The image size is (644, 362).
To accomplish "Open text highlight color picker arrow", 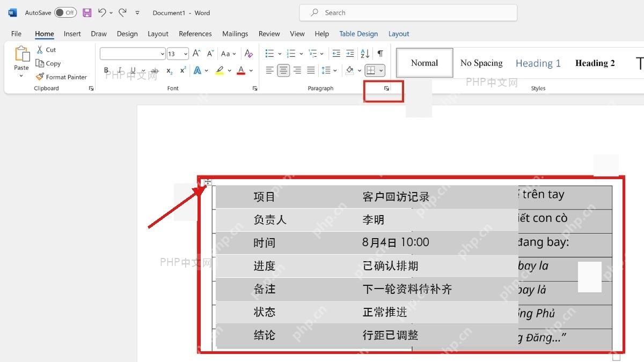I will [229, 70].
